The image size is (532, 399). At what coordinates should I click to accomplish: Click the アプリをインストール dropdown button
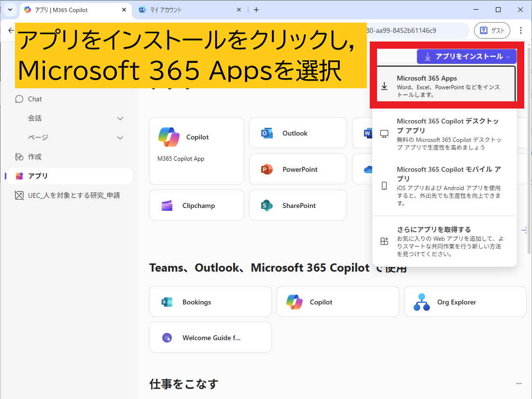click(466, 56)
